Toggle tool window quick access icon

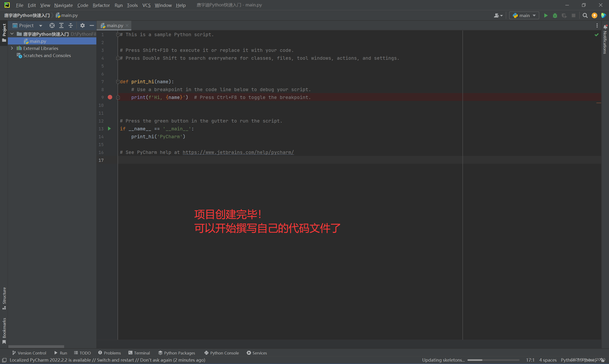[4, 360]
